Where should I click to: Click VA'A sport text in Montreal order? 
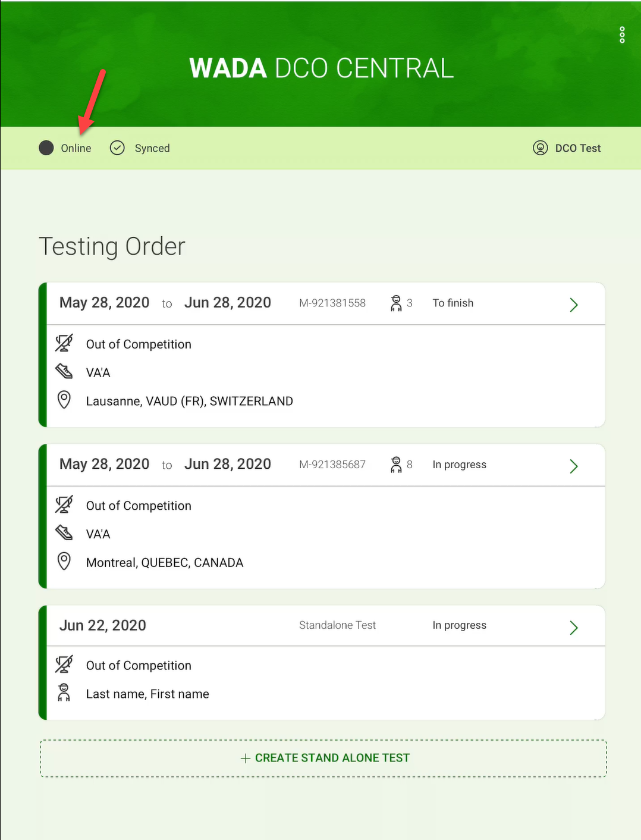tap(98, 534)
